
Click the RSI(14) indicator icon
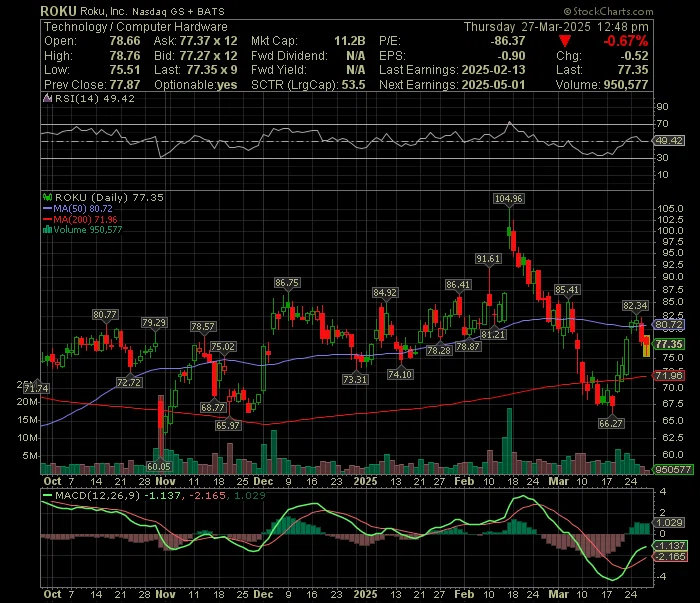pyautogui.click(x=47, y=98)
